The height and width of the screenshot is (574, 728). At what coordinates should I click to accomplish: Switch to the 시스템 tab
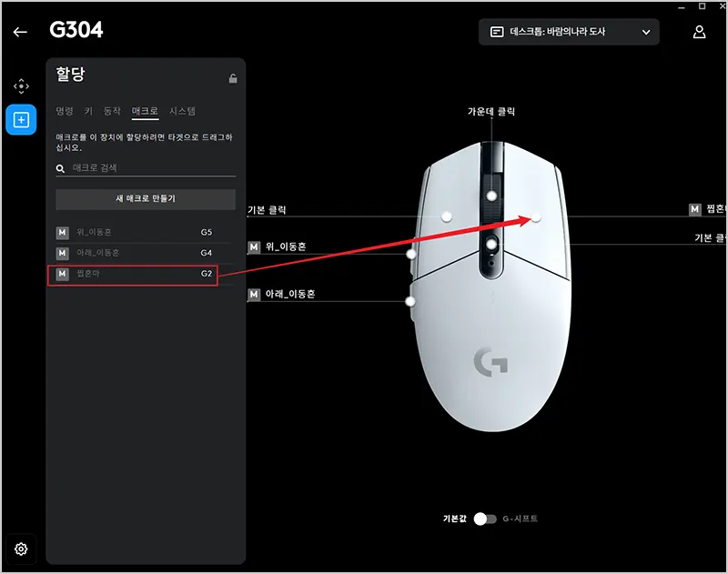[x=182, y=111]
